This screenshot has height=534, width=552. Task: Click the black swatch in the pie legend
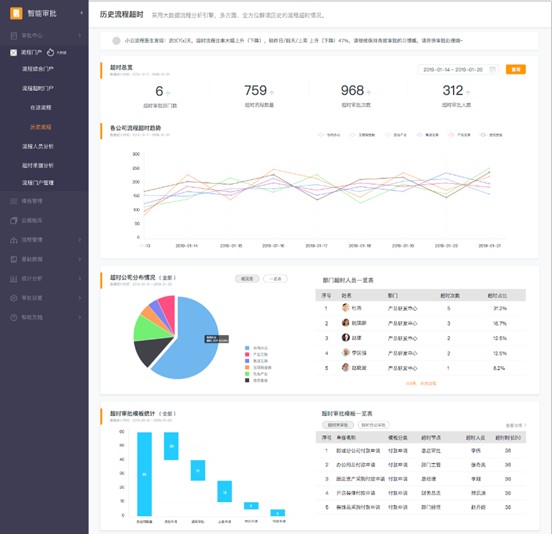tap(247, 381)
